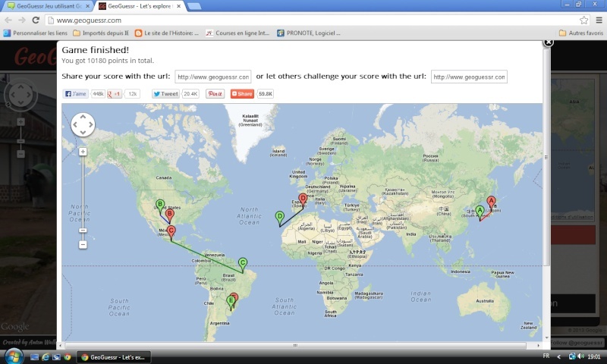This screenshot has width=607, height=364.
Task: Click green marker D in Atlantic Ocean
Action: pos(280,218)
